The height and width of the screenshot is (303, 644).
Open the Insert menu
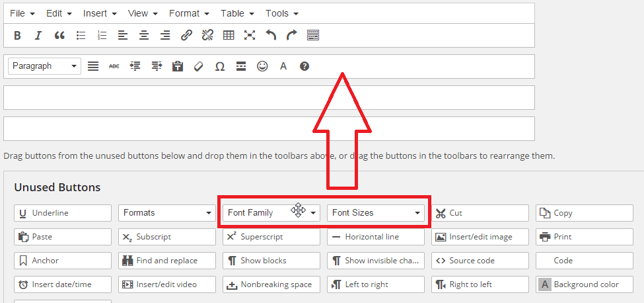tap(99, 13)
